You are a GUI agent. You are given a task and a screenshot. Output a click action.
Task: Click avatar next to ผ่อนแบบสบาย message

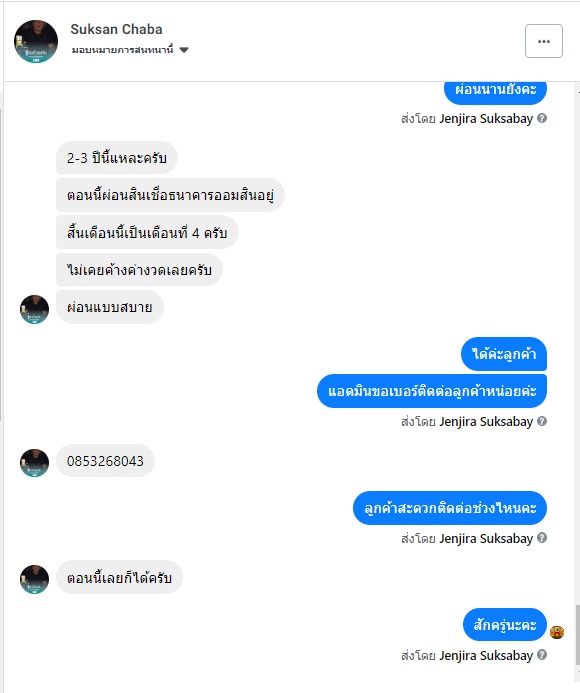click(x=34, y=309)
